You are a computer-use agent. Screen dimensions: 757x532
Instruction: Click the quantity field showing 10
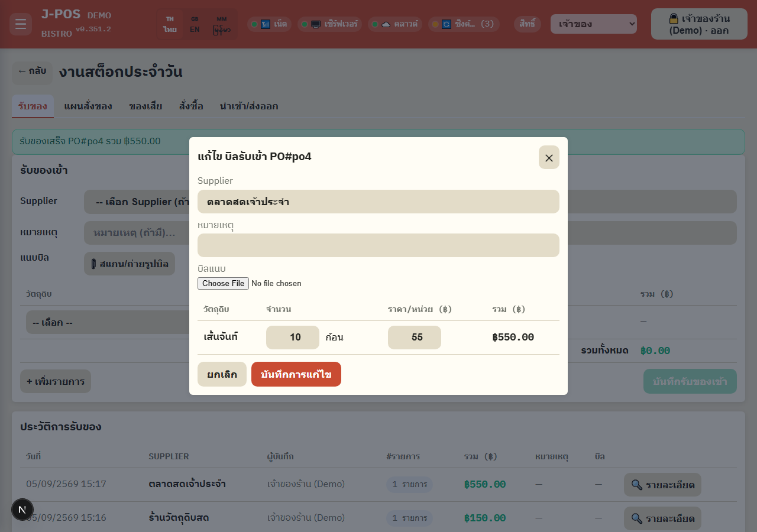pos(293,338)
